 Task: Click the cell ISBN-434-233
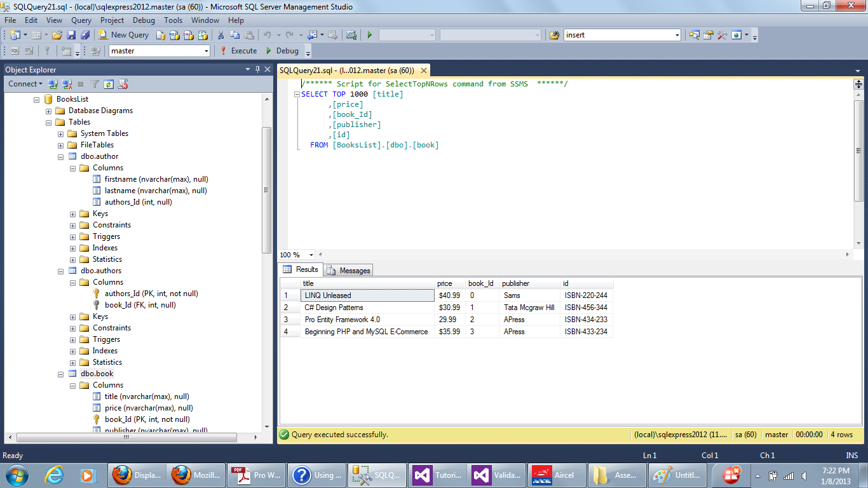pyautogui.click(x=587, y=320)
